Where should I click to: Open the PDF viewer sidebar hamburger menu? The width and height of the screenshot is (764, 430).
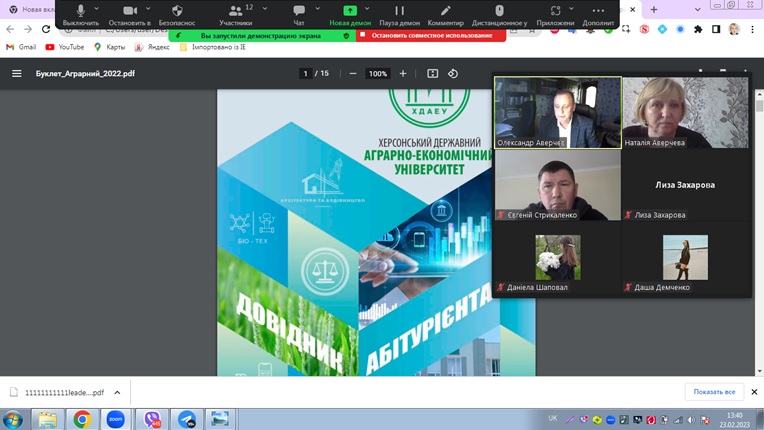(17, 74)
